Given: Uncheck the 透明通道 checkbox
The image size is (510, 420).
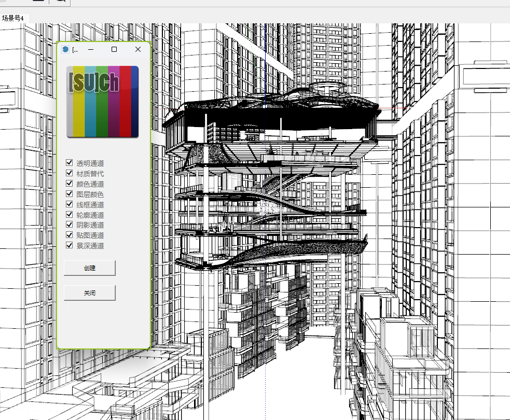Looking at the screenshot, I should [69, 162].
